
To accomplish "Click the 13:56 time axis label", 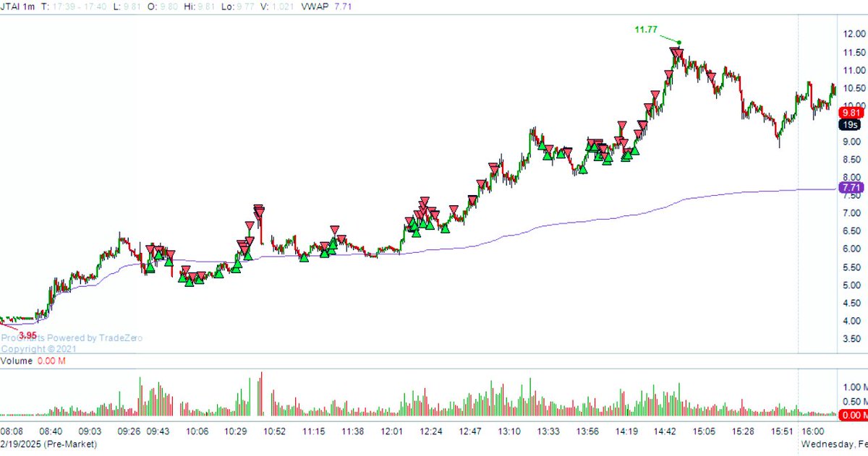I will pyautogui.click(x=587, y=431).
